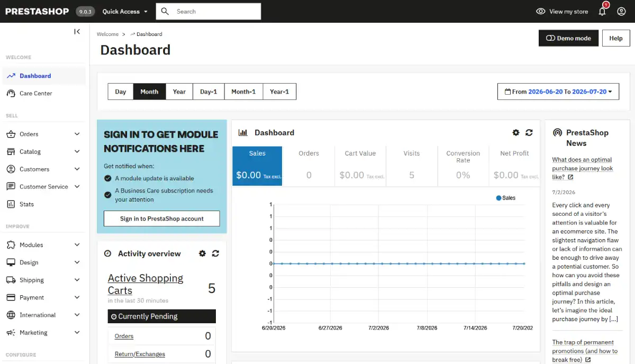The height and width of the screenshot is (364, 635).
Task: Refresh the Dashboard panel
Action: [529, 132]
